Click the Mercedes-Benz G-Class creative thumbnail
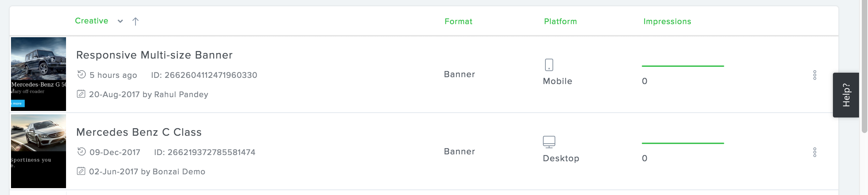This screenshot has height=195, width=868. tap(39, 74)
